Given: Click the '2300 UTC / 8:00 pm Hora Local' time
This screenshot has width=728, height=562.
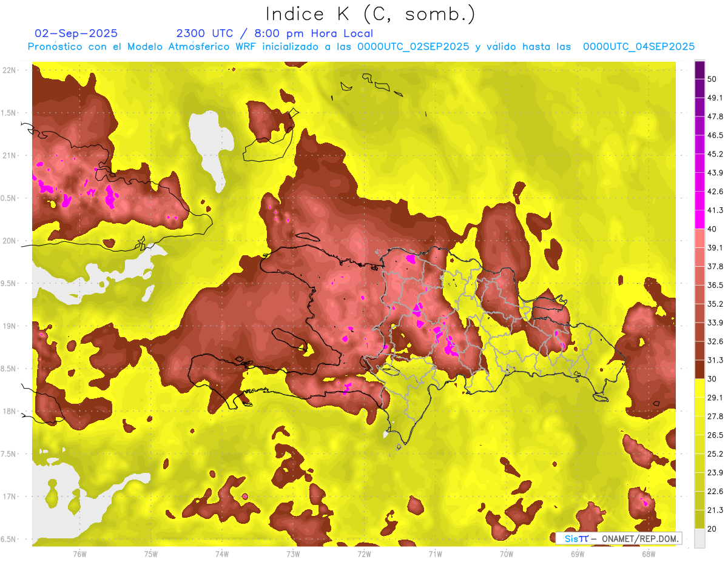Looking at the screenshot, I should pyautogui.click(x=274, y=33).
